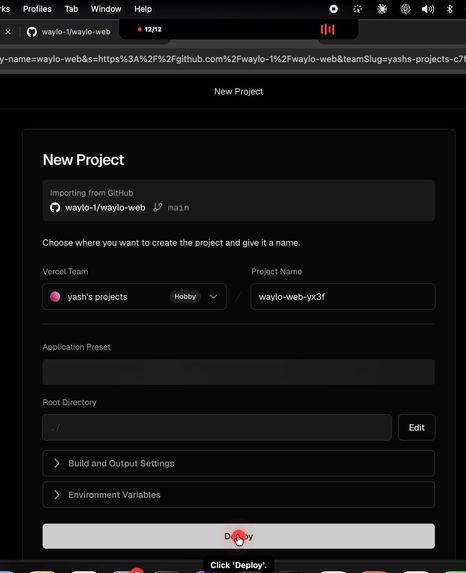Click the main branch label

(178, 208)
